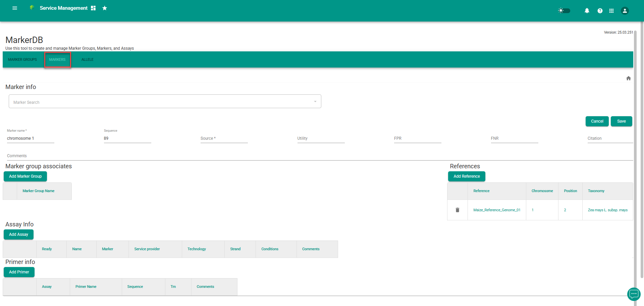
Task: Click the dashboard grid icon beside Service Management
Action: click(93, 8)
